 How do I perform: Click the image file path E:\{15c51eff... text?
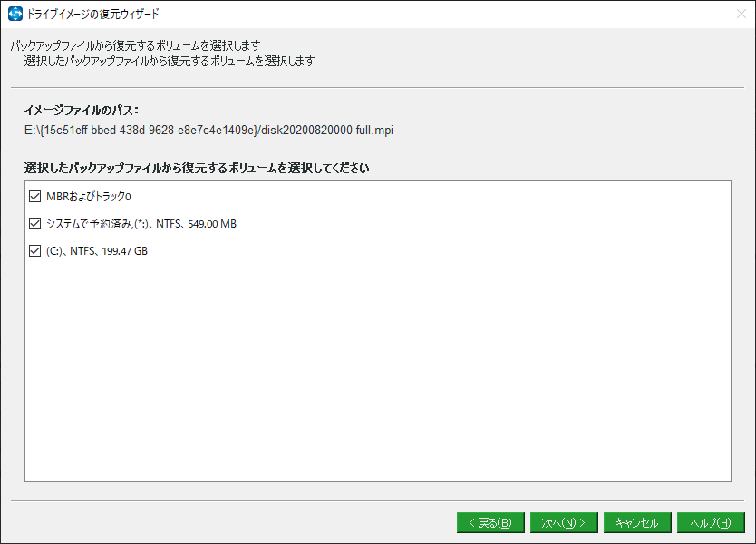[x=208, y=131]
